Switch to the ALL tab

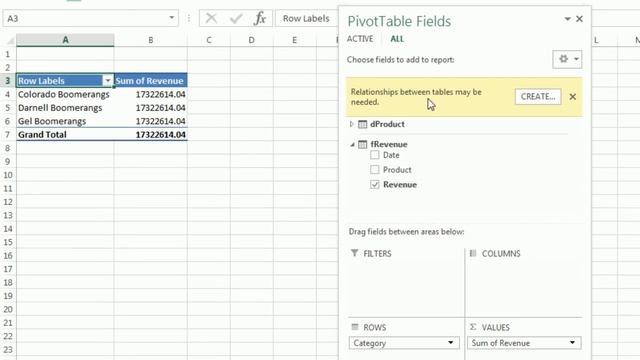pyautogui.click(x=397, y=39)
